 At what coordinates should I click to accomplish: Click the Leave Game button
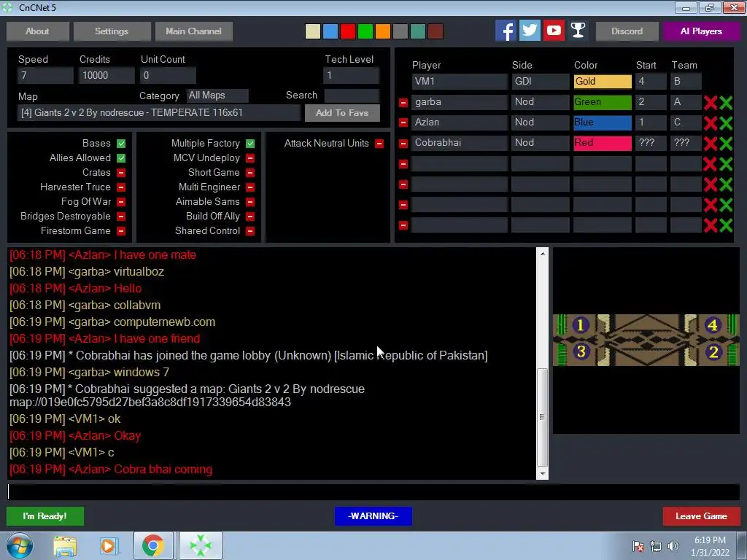(701, 516)
